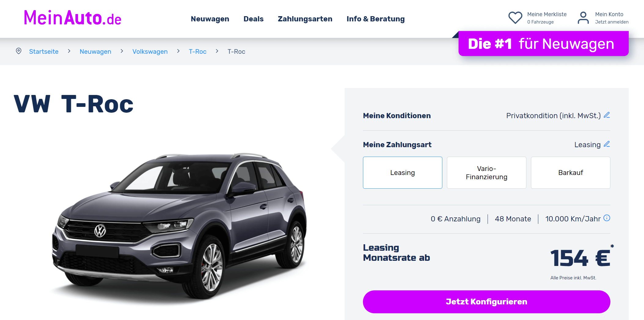Viewport: 644px width, 320px height.
Task: Click the MeinAuto.de logo
Action: click(73, 18)
